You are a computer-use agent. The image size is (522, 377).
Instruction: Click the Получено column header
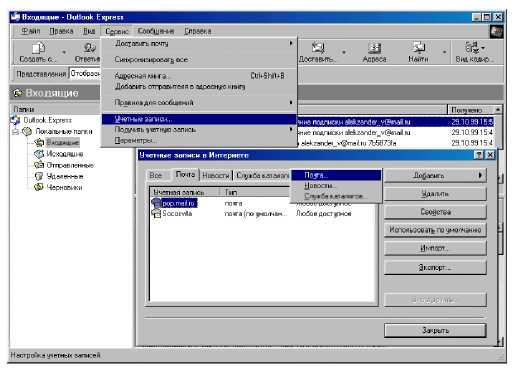470,110
